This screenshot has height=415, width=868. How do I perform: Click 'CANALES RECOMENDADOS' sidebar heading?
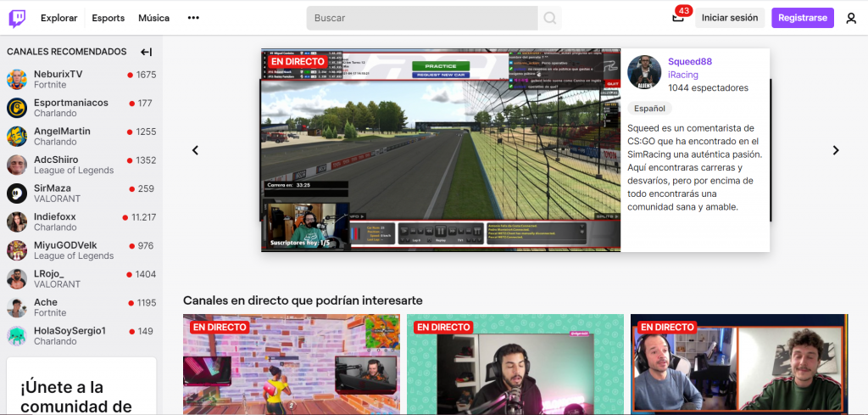tap(66, 52)
